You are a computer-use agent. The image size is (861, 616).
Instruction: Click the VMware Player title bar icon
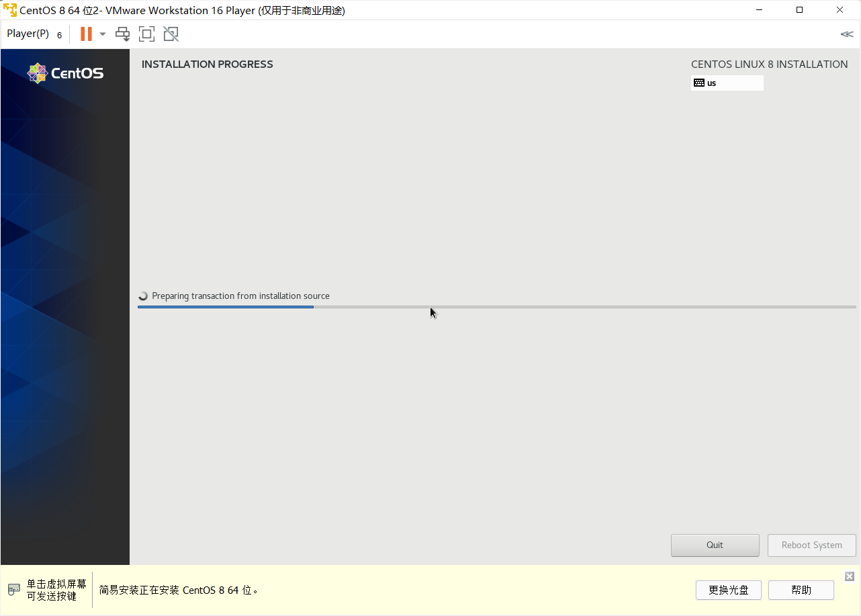click(x=10, y=10)
